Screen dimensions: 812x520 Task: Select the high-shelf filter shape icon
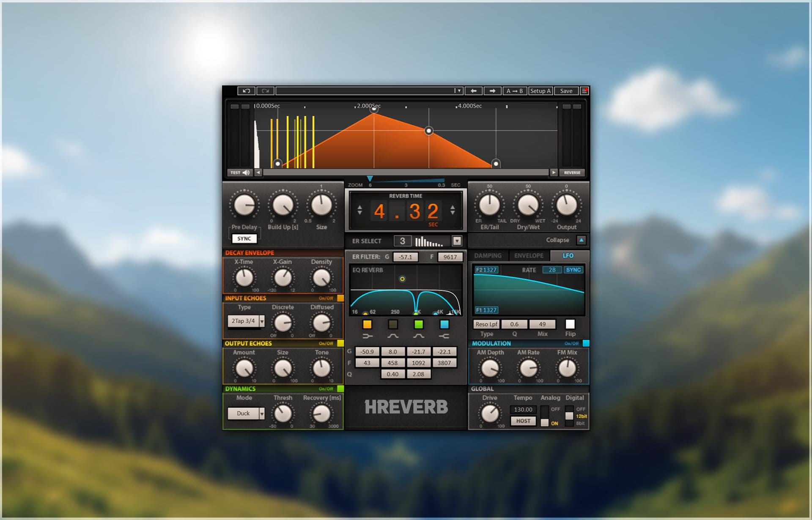tap(444, 336)
